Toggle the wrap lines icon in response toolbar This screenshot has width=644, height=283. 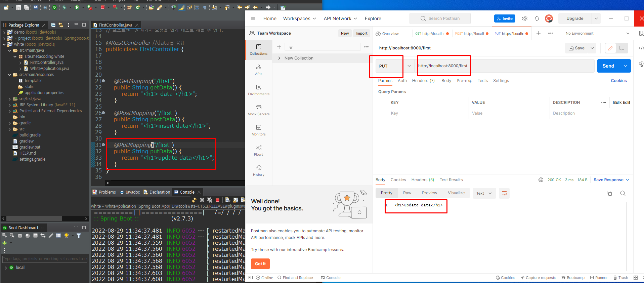click(x=504, y=193)
